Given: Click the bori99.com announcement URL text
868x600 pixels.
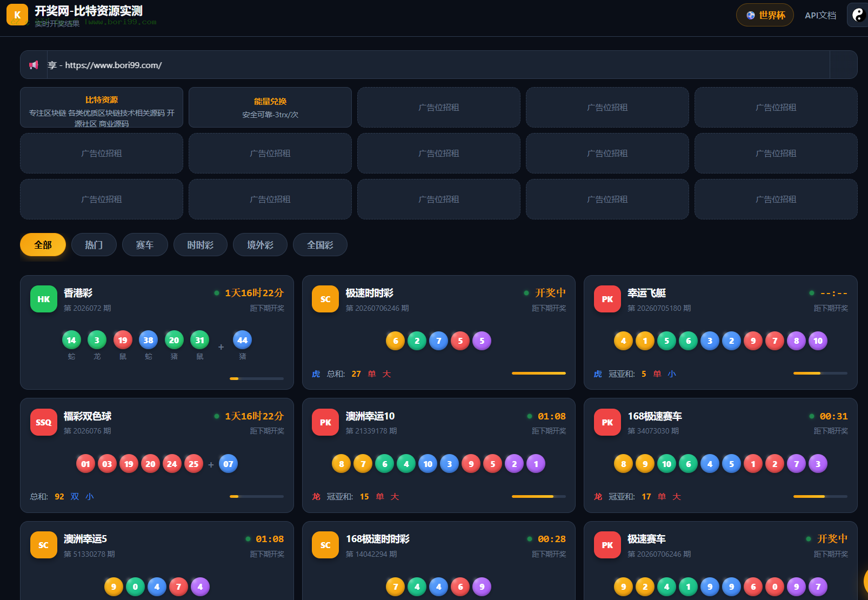Looking at the screenshot, I should (113, 65).
